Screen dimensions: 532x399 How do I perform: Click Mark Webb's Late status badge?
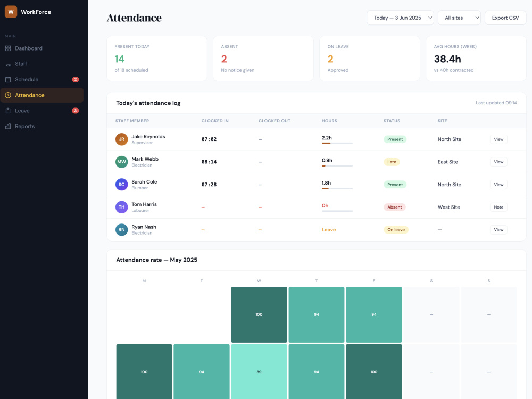392,162
